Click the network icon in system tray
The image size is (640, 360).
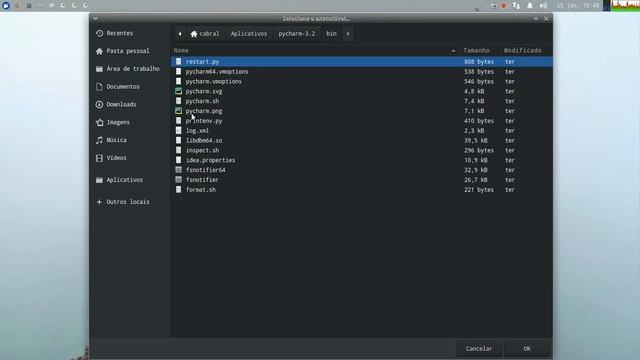tap(516, 6)
